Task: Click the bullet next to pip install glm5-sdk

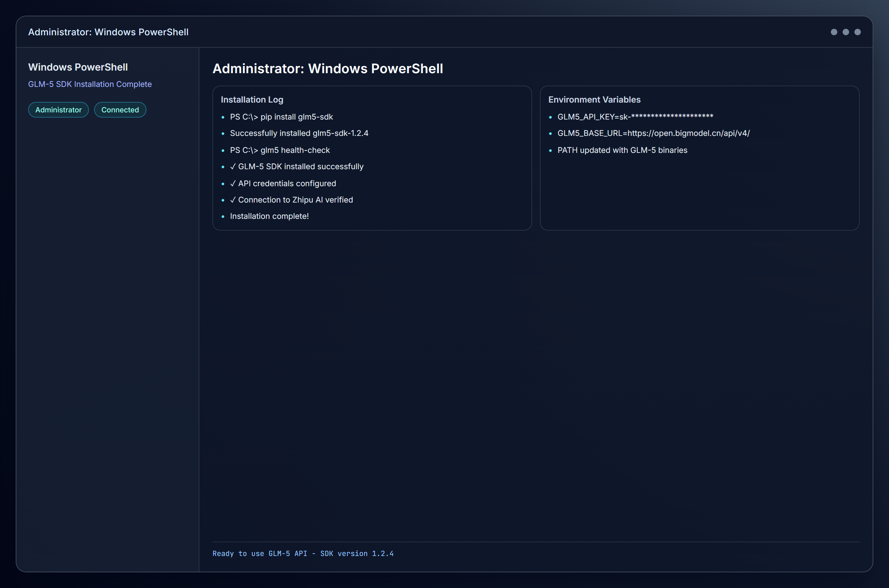Action: 224,117
